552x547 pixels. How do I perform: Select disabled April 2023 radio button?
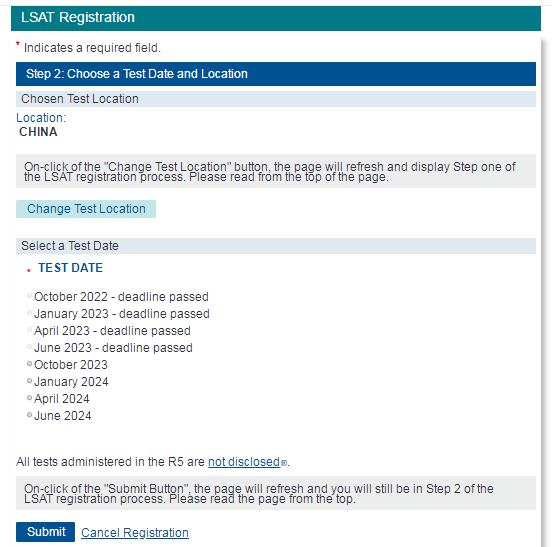(30, 330)
